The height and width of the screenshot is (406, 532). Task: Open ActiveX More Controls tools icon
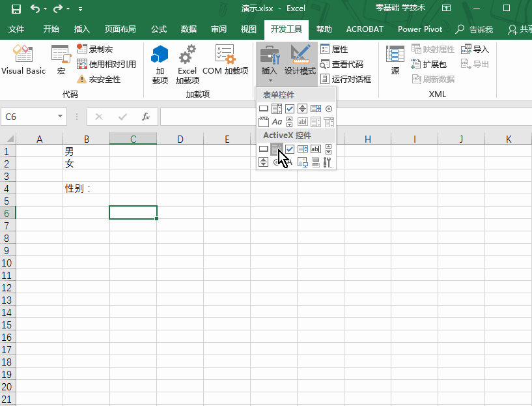(328, 162)
